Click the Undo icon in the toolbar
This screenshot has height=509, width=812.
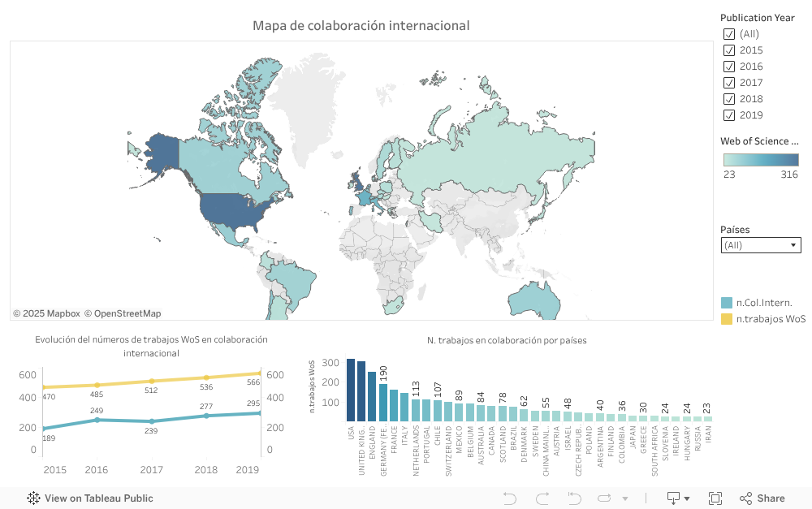(510, 498)
